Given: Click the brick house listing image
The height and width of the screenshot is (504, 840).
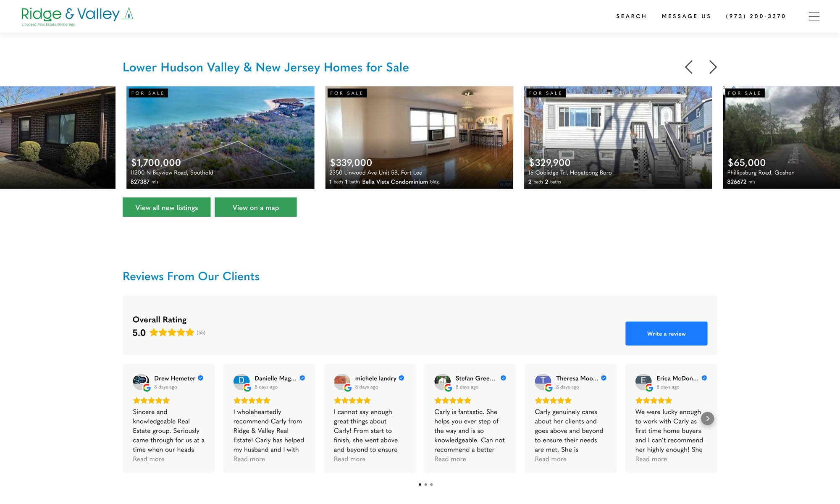Looking at the screenshot, I should point(58,137).
